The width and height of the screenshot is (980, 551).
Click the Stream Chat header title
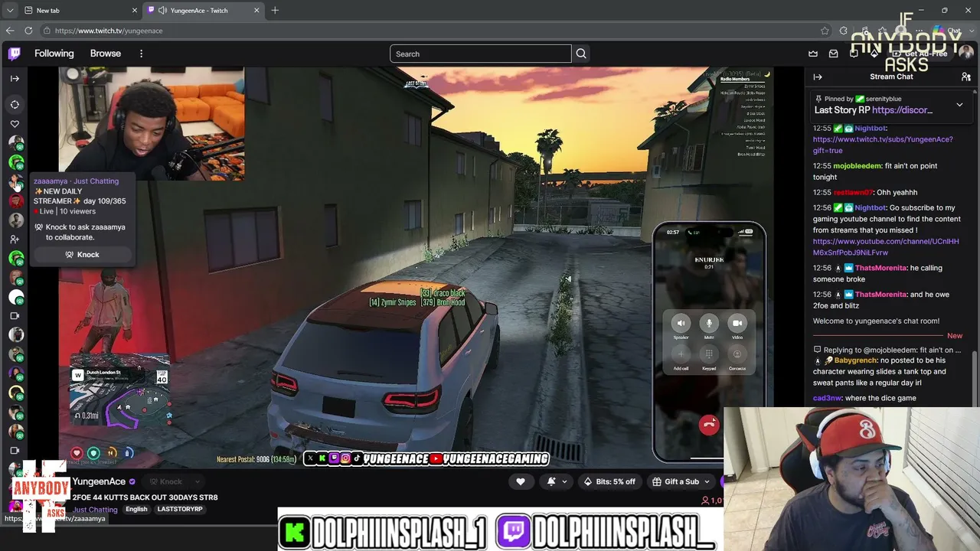pos(891,77)
